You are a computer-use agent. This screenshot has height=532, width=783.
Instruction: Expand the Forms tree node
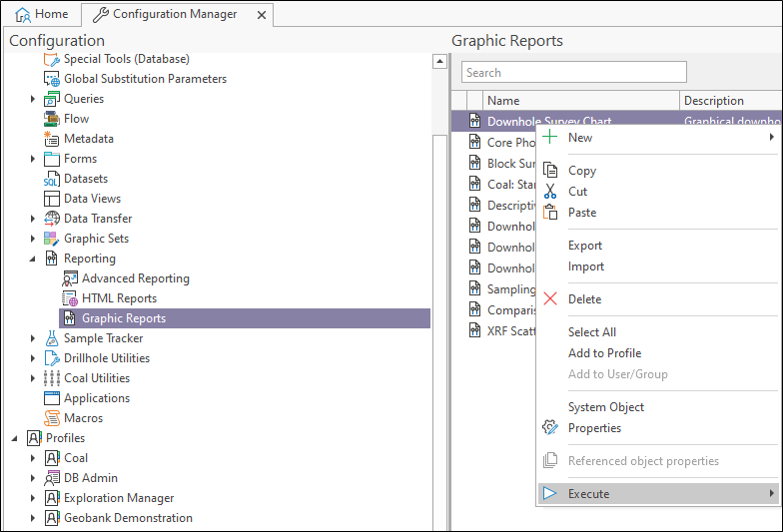(33, 159)
